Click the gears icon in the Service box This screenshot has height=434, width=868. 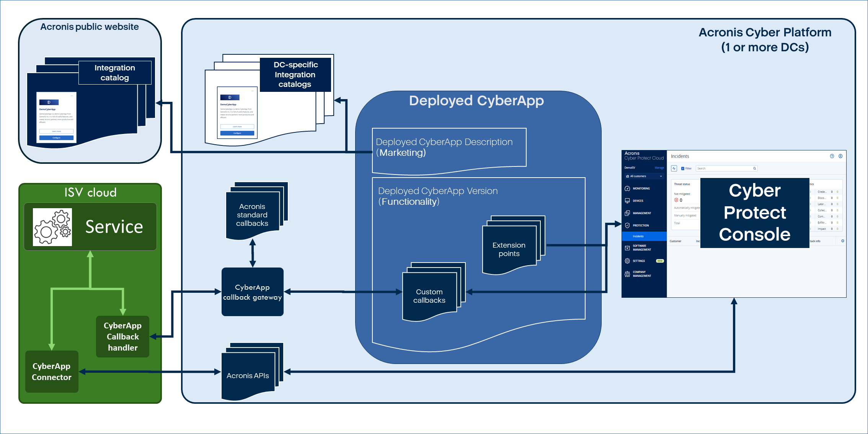click(x=52, y=227)
